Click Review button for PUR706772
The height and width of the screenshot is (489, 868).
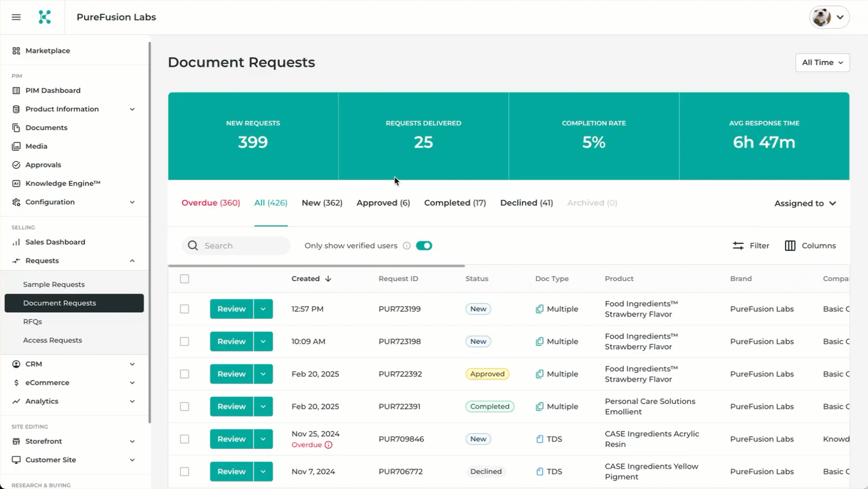(x=232, y=472)
